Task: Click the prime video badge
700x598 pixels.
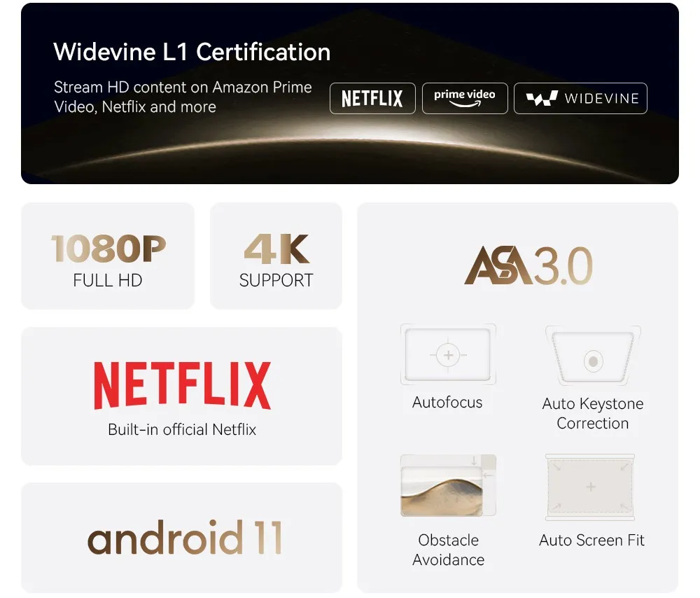Action: coord(465,98)
